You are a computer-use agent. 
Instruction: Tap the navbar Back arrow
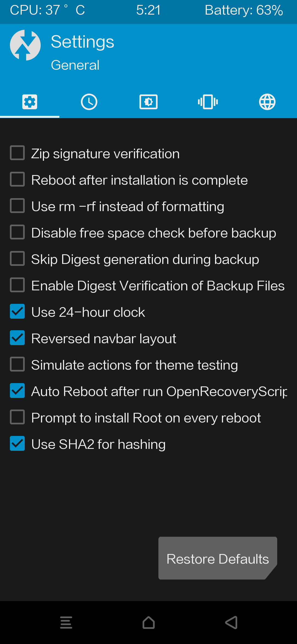coord(231,623)
